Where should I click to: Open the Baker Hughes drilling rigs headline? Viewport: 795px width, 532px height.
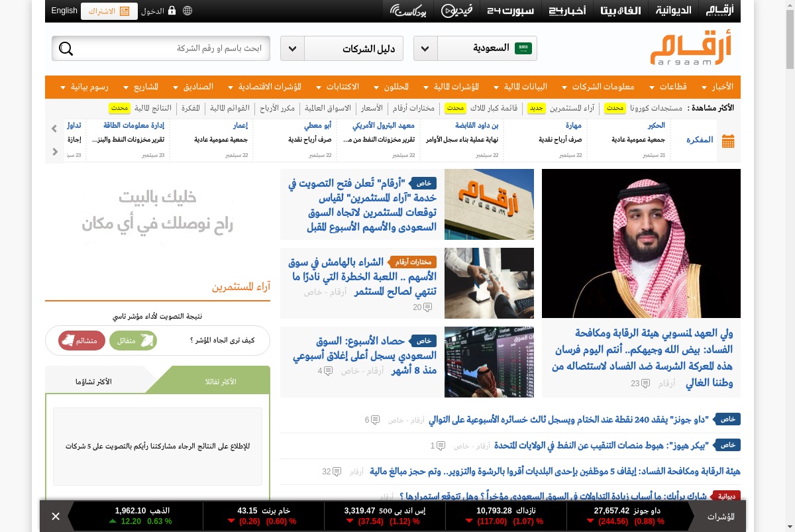602,445
